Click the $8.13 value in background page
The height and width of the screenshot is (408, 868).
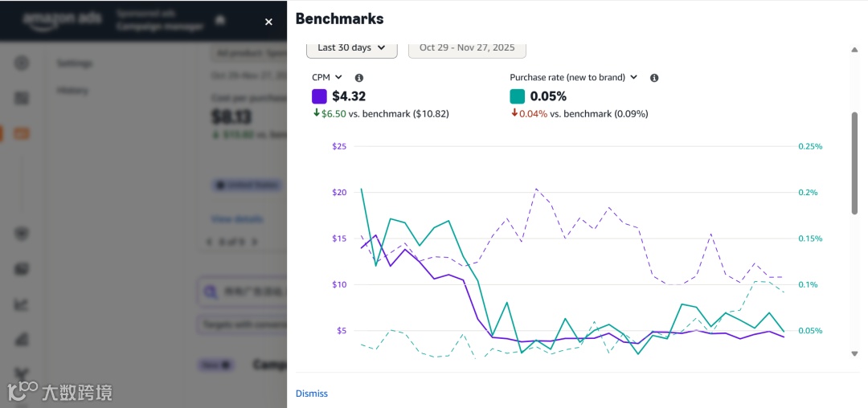(231, 117)
